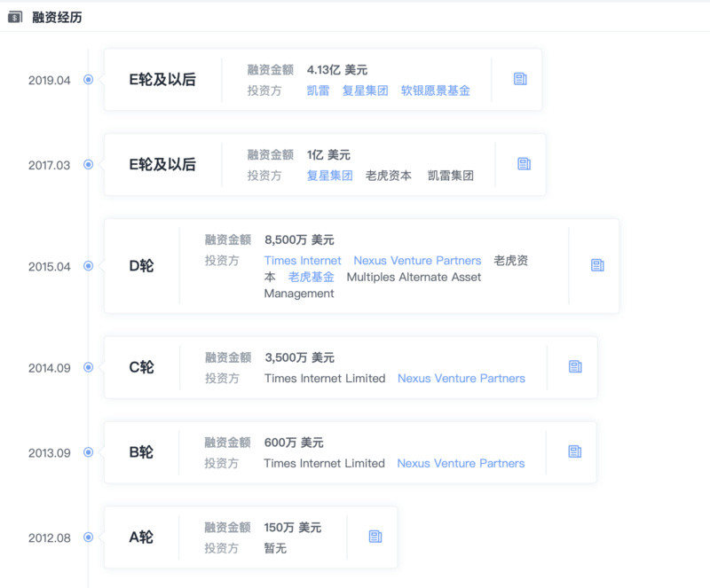
Task: Open news icon for B轮 round
Action: pos(574,451)
